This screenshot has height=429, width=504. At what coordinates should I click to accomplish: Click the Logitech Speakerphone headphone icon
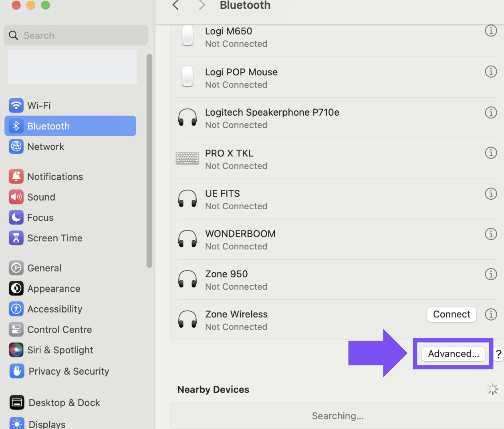pyautogui.click(x=187, y=118)
